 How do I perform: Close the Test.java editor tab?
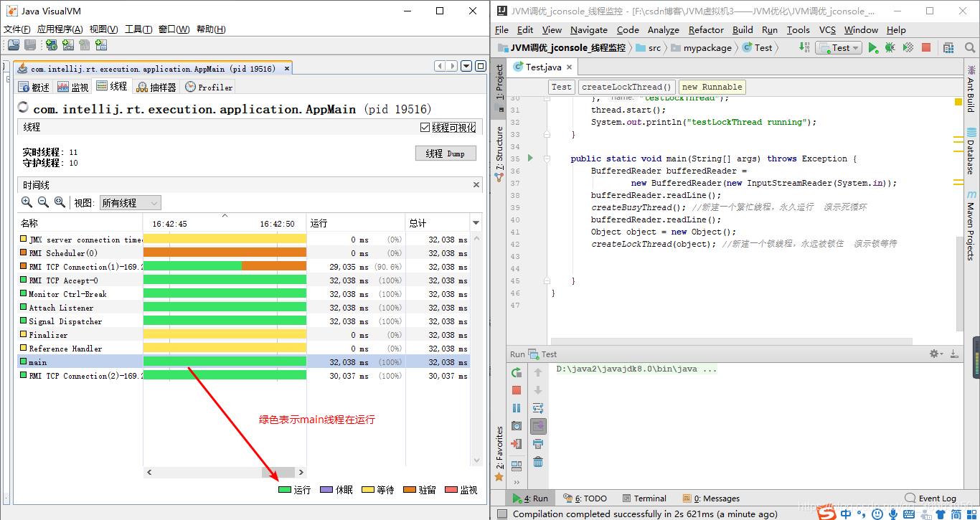[x=569, y=67]
